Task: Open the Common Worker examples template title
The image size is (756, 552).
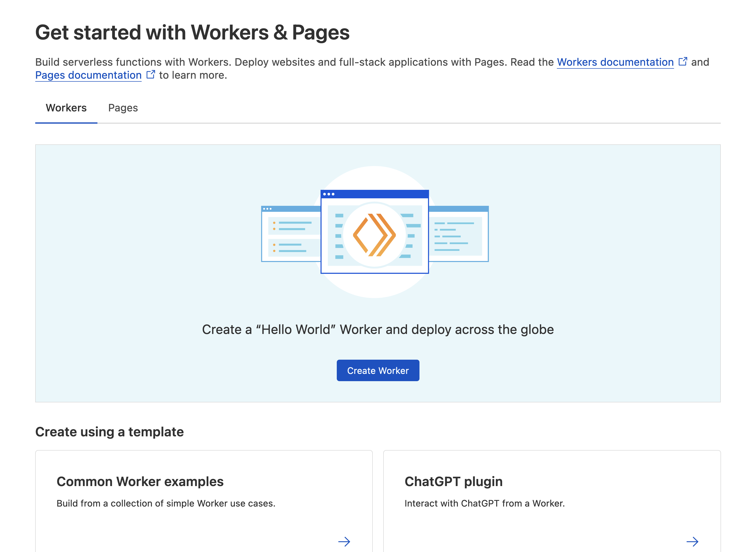Action: point(140,482)
